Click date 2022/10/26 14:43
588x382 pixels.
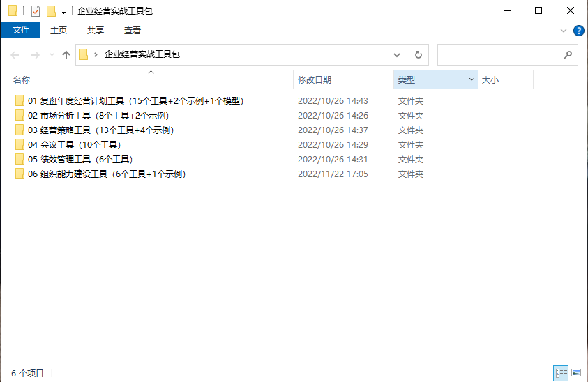point(333,101)
